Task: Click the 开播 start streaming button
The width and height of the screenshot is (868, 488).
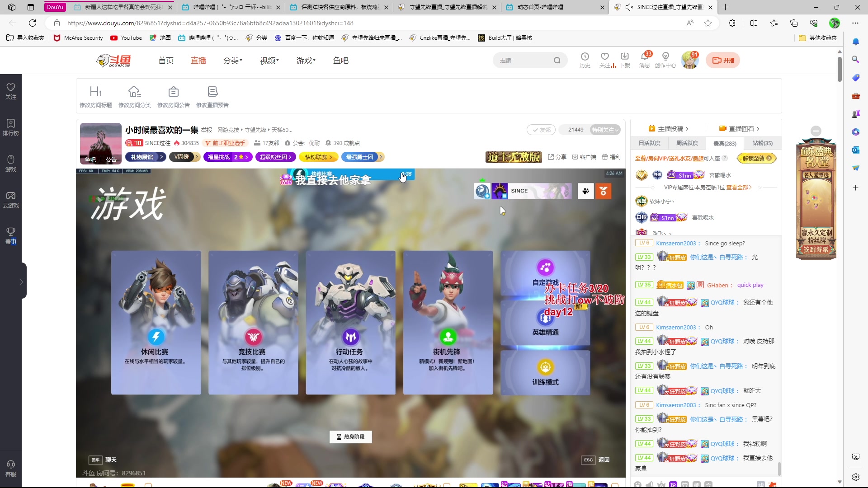Action: pos(723,60)
